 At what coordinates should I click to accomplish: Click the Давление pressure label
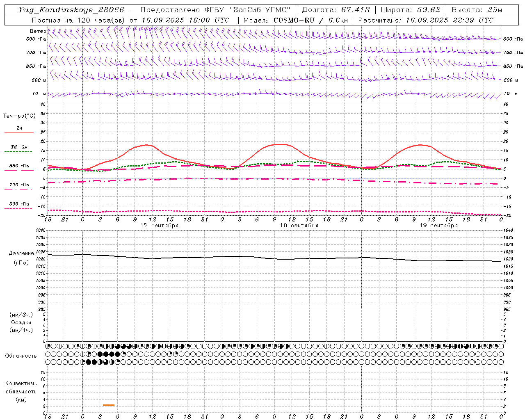point(21,253)
